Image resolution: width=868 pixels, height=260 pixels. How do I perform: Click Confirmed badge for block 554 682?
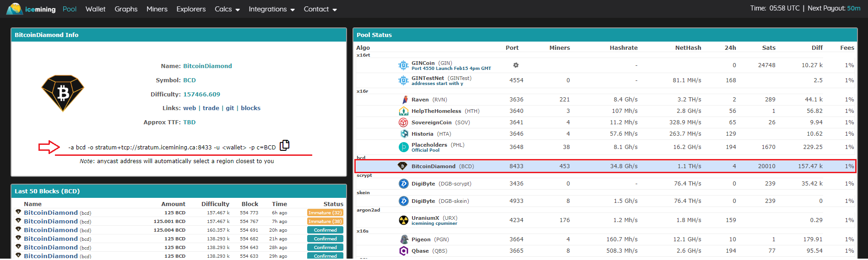click(x=325, y=239)
